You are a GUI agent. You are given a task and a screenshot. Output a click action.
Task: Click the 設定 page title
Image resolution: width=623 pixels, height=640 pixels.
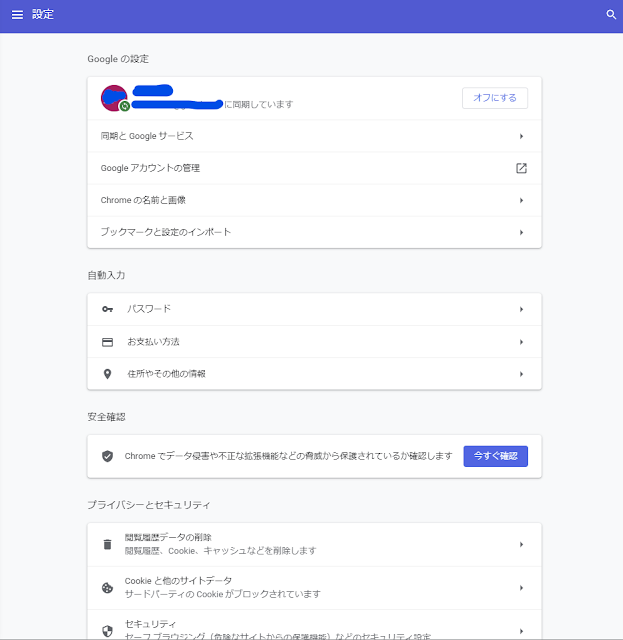click(x=43, y=15)
